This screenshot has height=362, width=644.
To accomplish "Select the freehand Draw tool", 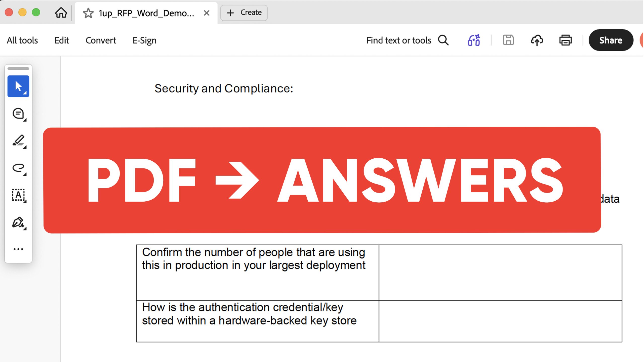I will (x=19, y=168).
